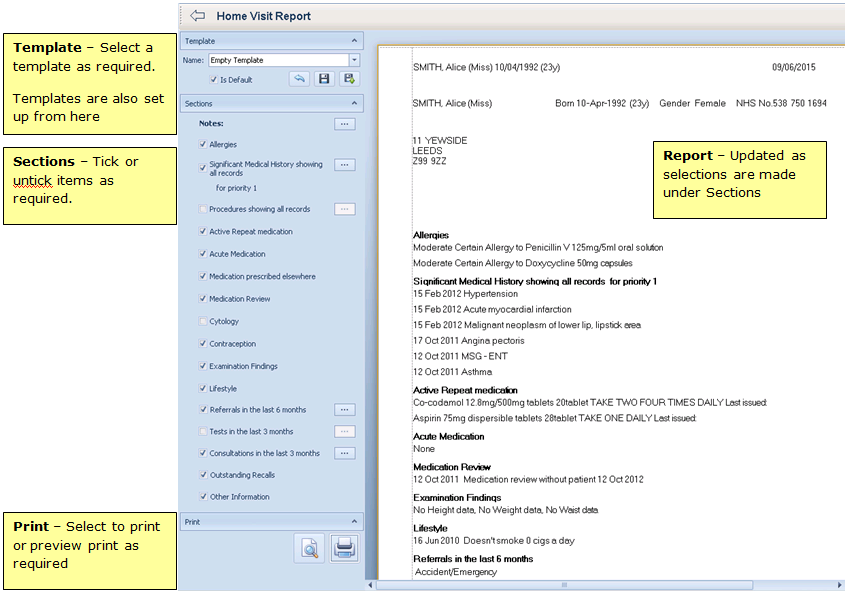Toggle the Is Default checkbox
The width and height of the screenshot is (845, 591).
(x=213, y=80)
